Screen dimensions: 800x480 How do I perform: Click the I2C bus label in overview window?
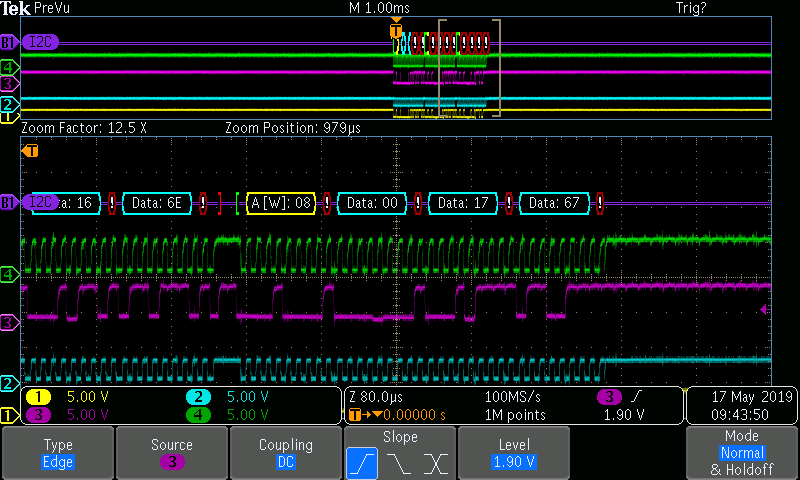tap(40, 42)
